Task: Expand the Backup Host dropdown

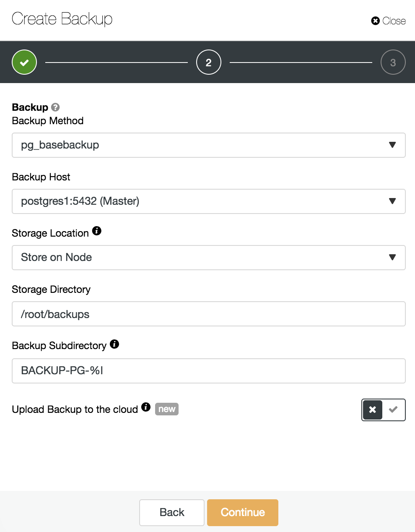Action: tap(209, 201)
